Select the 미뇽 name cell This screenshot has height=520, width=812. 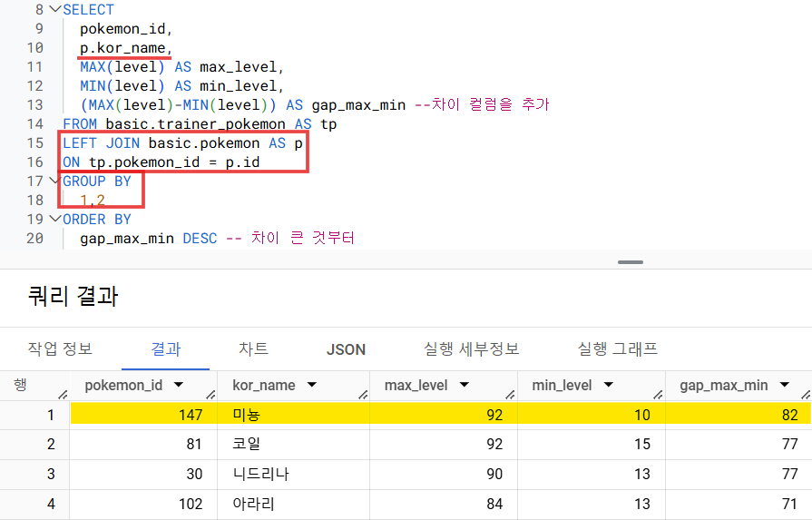point(293,415)
